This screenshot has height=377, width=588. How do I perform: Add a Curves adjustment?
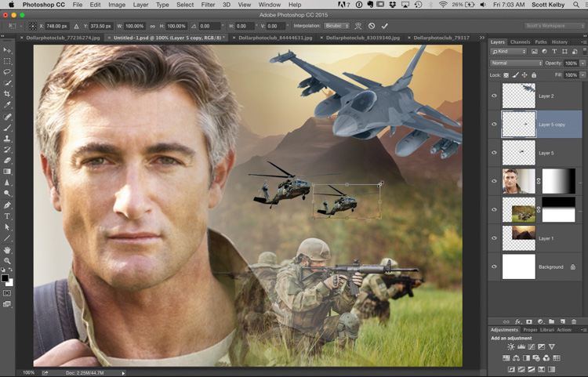tap(532, 347)
